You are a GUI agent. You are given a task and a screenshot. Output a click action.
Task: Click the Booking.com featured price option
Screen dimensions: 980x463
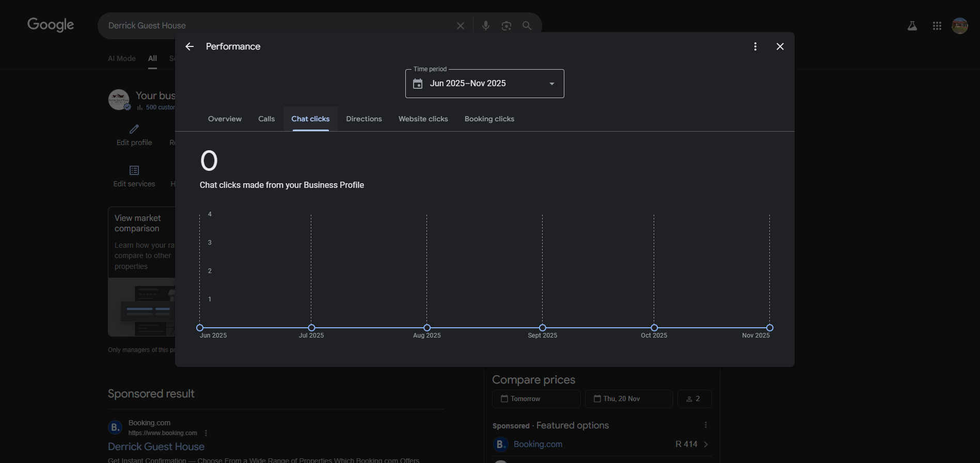pos(602,444)
